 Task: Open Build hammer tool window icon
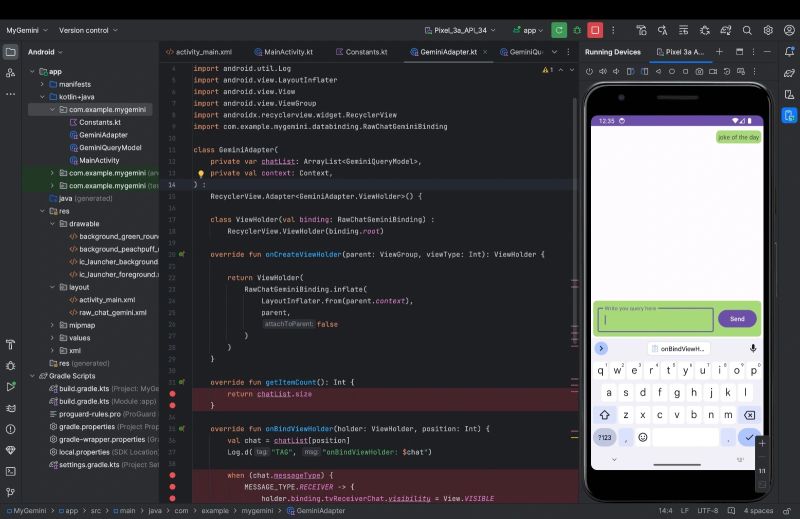(x=10, y=344)
